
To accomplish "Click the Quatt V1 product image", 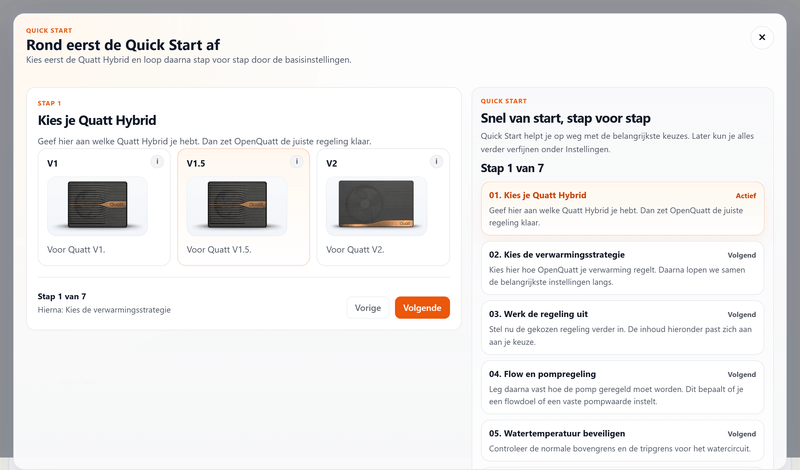I will click(x=97, y=206).
